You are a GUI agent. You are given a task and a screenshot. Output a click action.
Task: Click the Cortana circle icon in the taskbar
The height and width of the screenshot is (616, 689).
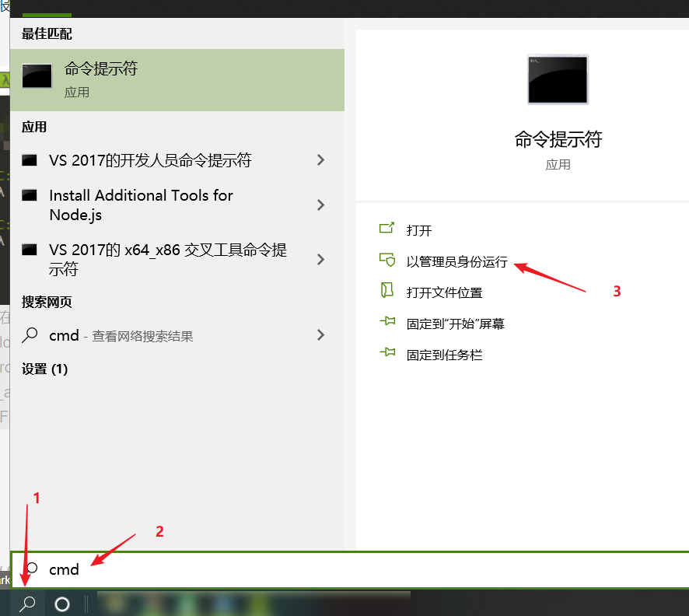[x=62, y=604]
